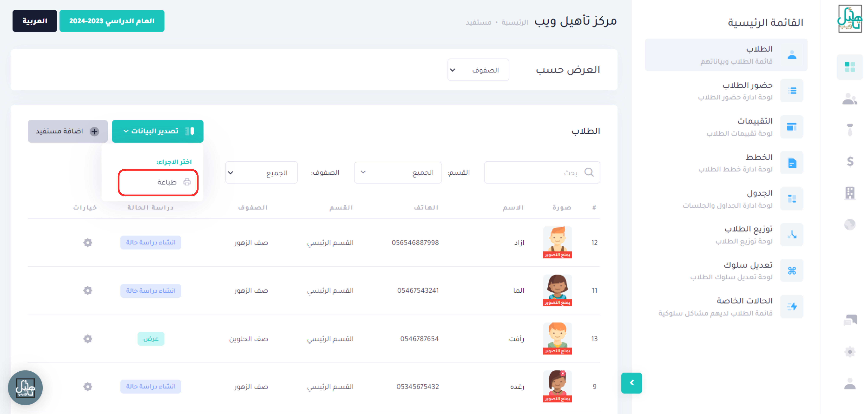Click the search magnifier icon
This screenshot has width=868, height=414.
[x=589, y=172]
